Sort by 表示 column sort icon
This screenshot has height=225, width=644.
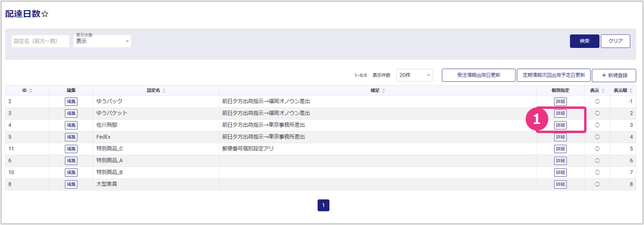(603, 90)
